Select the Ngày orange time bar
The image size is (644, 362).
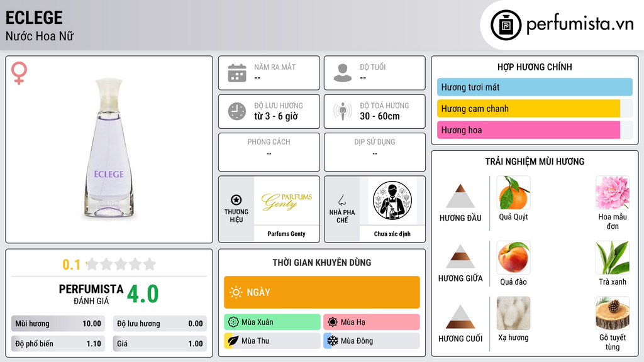tap(322, 292)
